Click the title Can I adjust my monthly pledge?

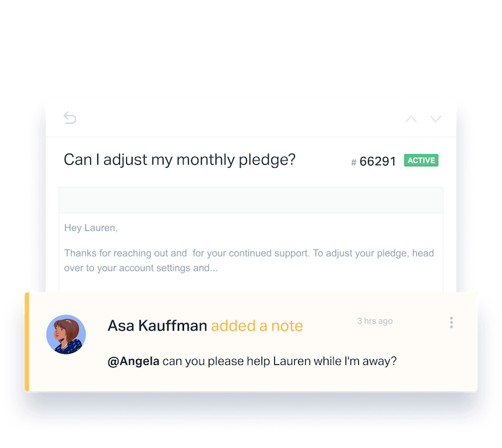pos(179,160)
